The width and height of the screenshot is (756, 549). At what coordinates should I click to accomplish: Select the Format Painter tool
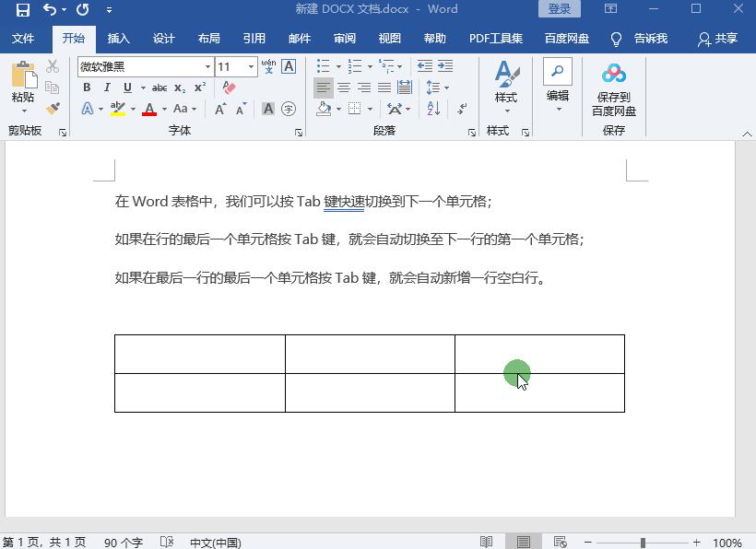point(53,109)
